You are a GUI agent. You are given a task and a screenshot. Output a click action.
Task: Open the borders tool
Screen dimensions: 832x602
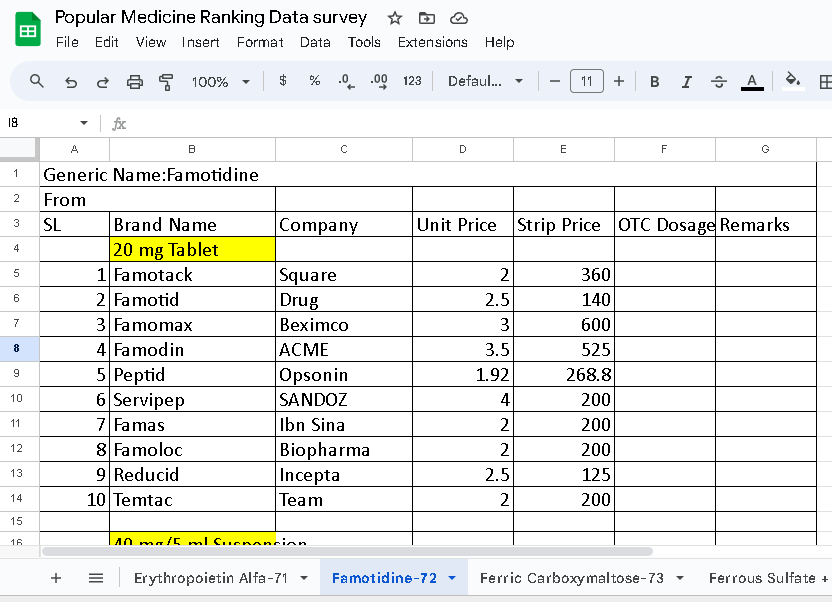click(x=825, y=82)
